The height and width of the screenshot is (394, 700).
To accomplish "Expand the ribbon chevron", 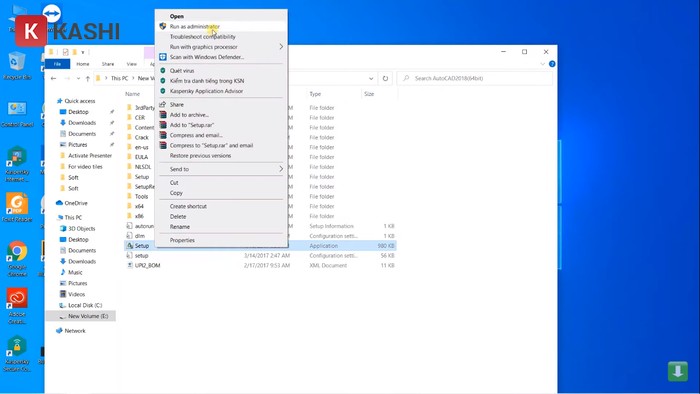I will pyautogui.click(x=543, y=64).
